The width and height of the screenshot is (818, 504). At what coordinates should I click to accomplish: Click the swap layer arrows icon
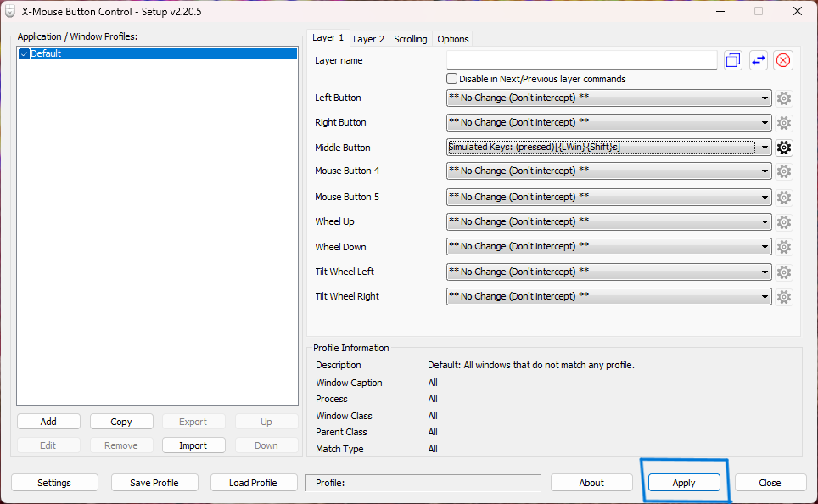(x=758, y=60)
